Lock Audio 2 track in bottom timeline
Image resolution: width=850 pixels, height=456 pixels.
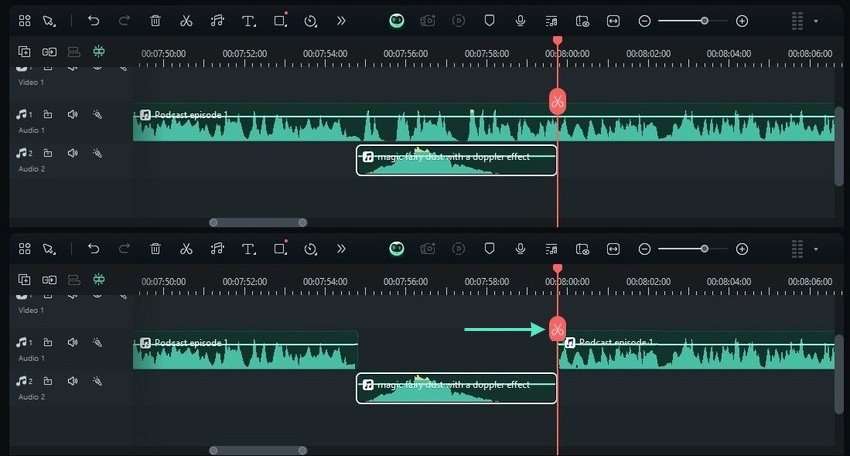[x=48, y=381]
